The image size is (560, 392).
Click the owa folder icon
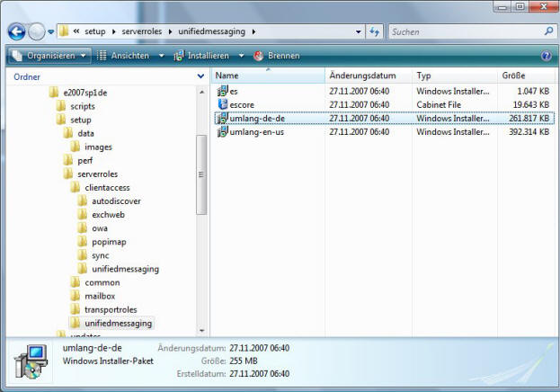click(83, 228)
